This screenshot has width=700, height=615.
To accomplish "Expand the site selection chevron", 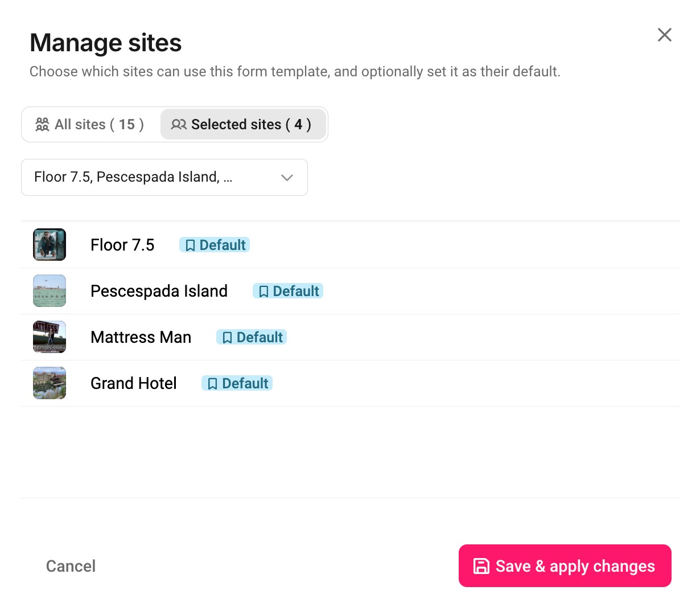I will pyautogui.click(x=287, y=178).
